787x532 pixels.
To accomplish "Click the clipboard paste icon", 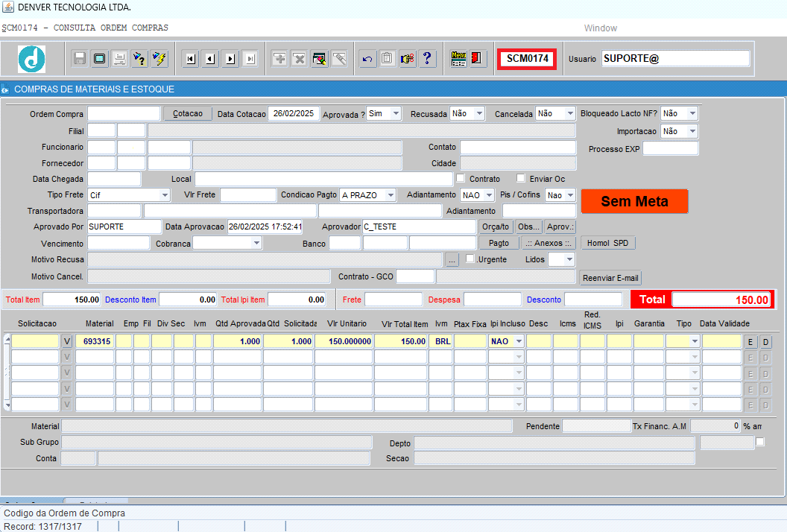I will coord(387,59).
